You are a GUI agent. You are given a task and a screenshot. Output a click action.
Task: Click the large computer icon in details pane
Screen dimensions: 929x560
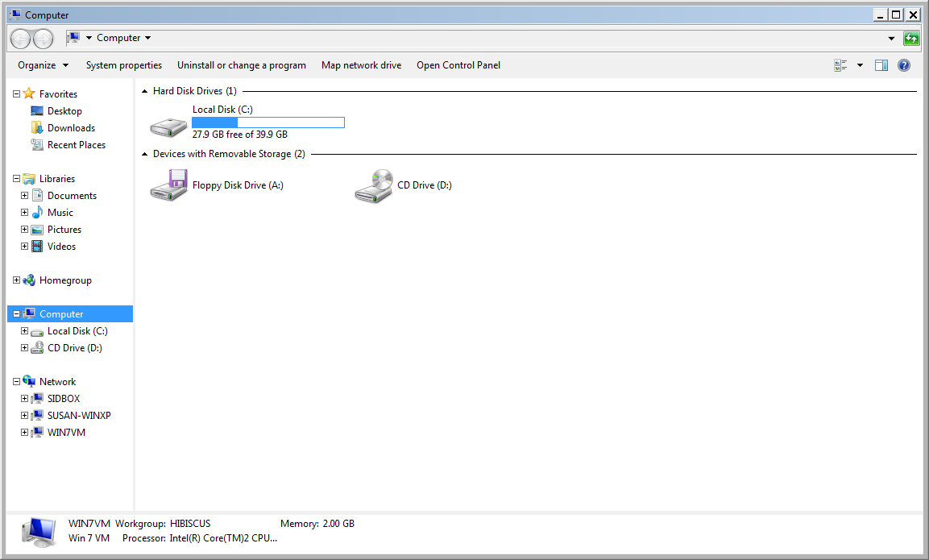(39, 531)
